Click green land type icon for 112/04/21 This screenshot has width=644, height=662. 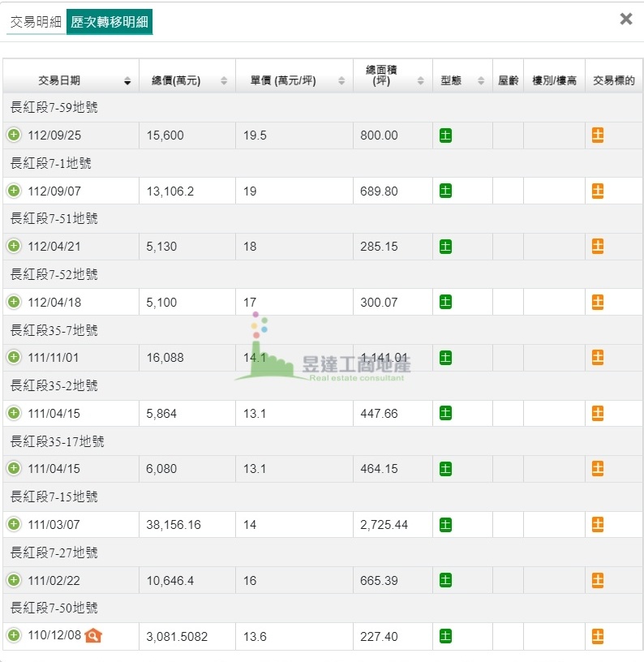pyautogui.click(x=445, y=247)
